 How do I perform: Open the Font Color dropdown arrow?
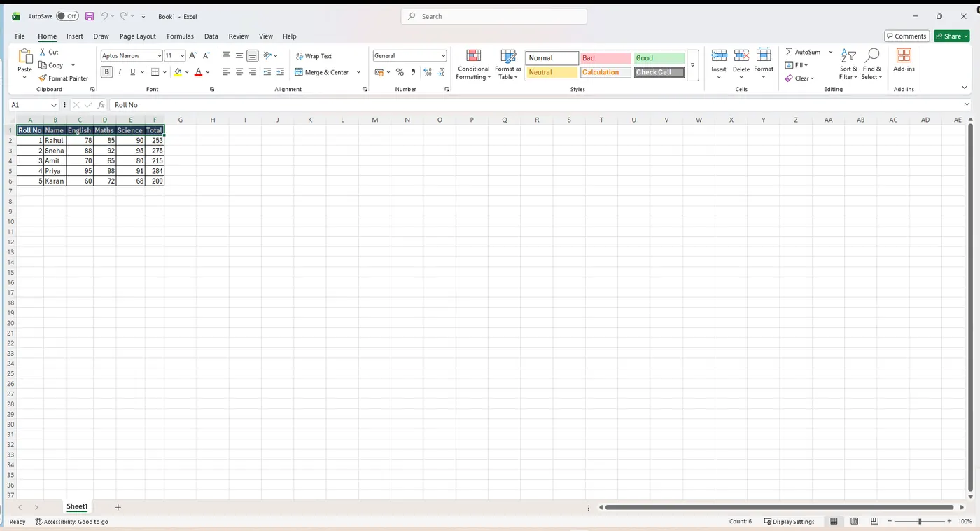coord(208,72)
